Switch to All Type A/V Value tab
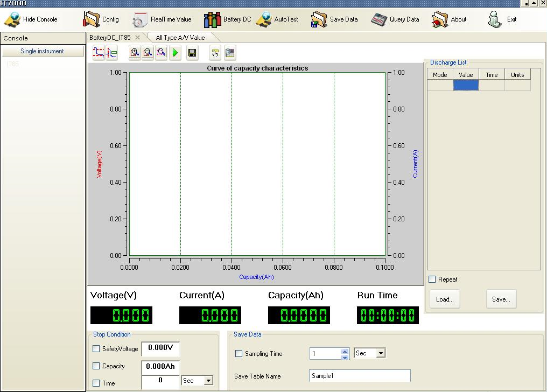Viewport: 547px width, 392px height. 180,38
